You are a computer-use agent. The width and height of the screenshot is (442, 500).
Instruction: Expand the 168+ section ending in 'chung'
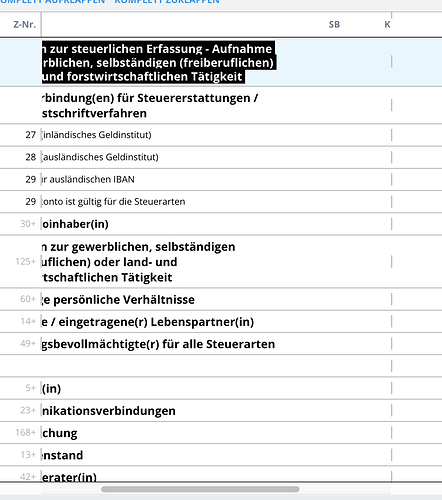coord(221,433)
